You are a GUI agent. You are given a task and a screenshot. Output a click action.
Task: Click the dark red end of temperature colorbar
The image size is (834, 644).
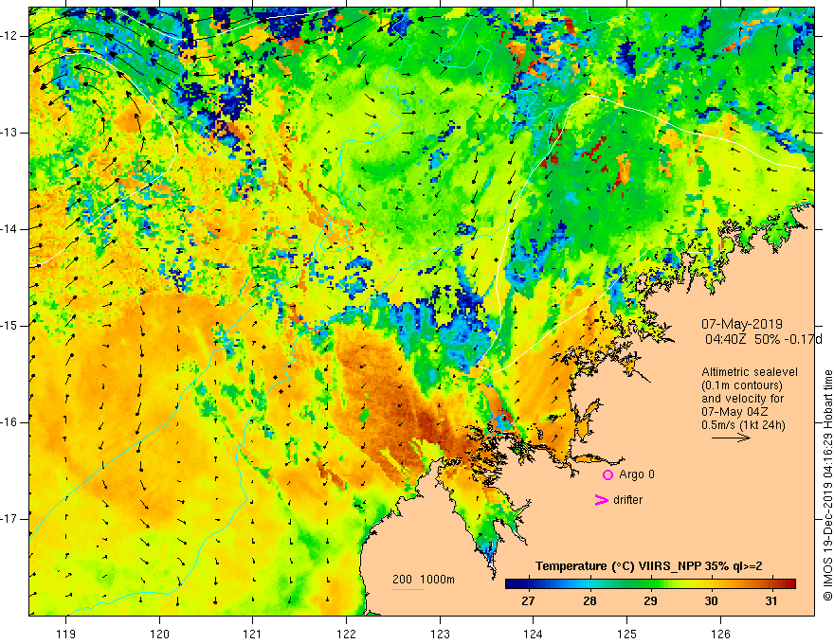[x=789, y=584]
